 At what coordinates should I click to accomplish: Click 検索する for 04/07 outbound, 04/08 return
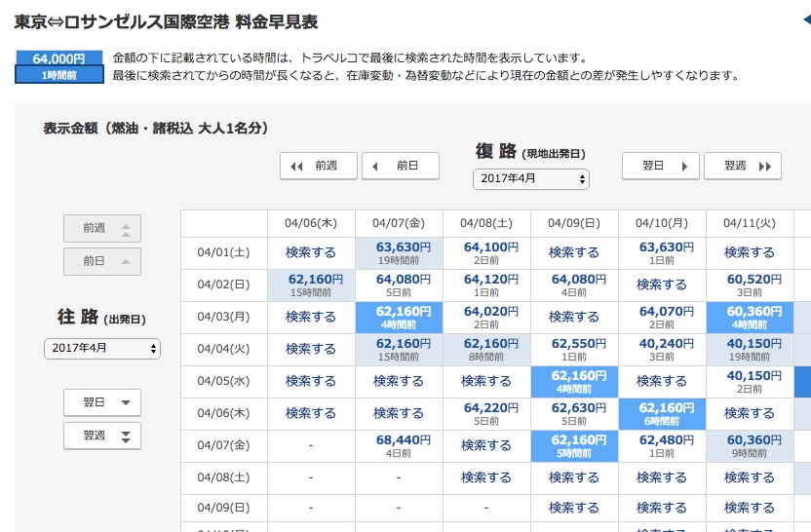486,445
